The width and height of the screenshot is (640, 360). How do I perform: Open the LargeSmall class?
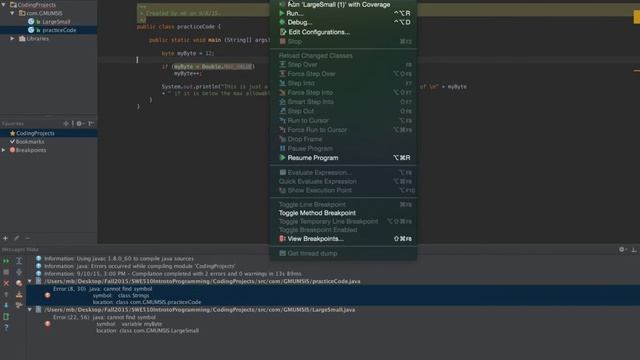click(x=56, y=22)
